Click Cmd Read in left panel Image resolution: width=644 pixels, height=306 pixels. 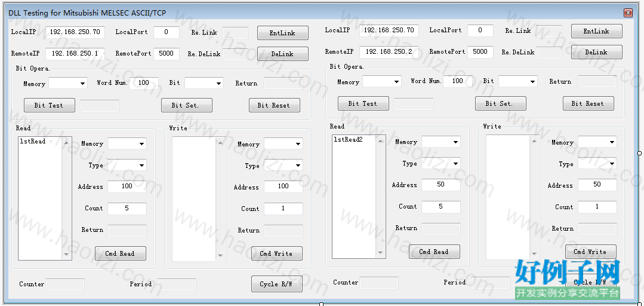click(x=121, y=253)
